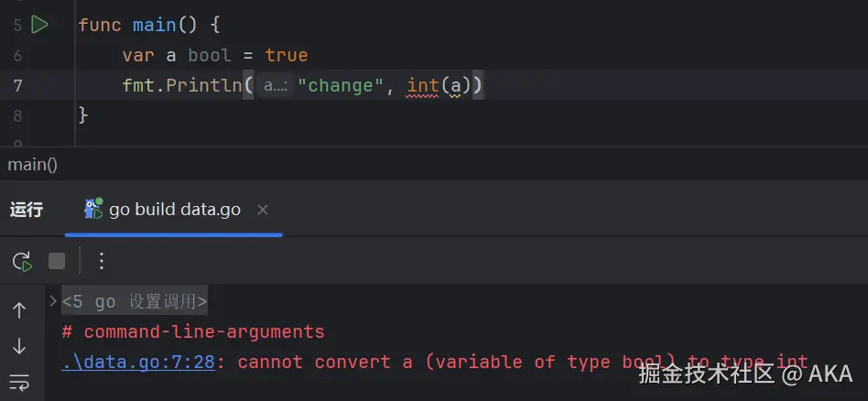Click line number 7 in the gutter

[x=18, y=85]
